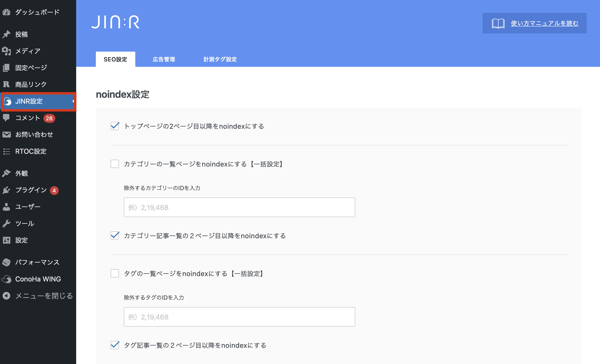Open ConoHa WING in sidebar
The width and height of the screenshot is (600, 364).
[x=38, y=279]
